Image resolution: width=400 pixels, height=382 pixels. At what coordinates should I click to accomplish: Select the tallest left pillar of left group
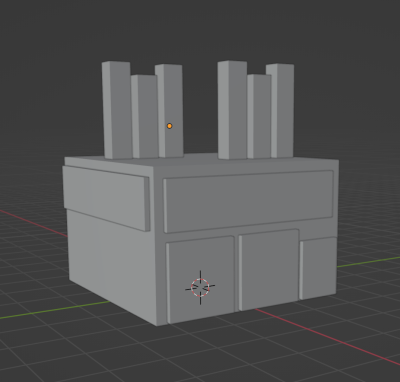[117, 110]
